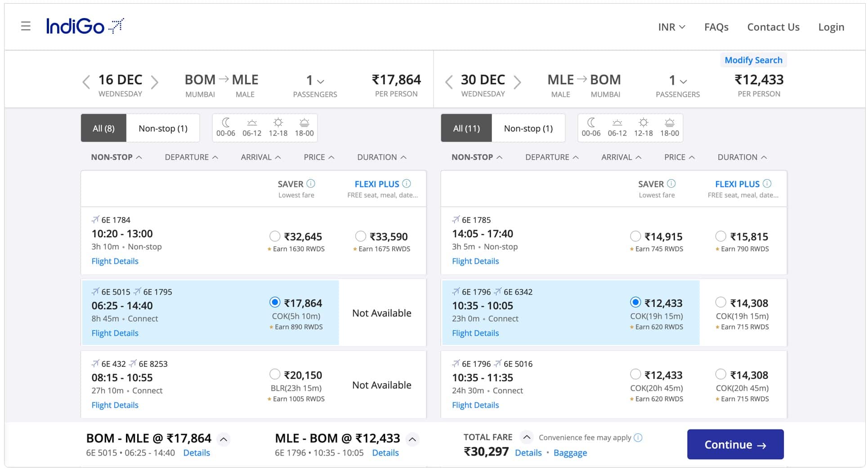The image size is (868, 470).
Task: Sort outbound flights by Price
Action: 319,157
